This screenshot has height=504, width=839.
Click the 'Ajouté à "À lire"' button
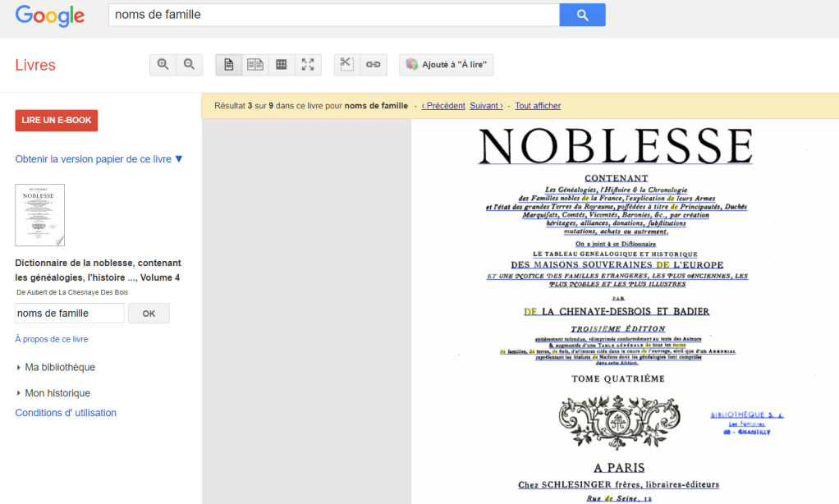point(447,65)
